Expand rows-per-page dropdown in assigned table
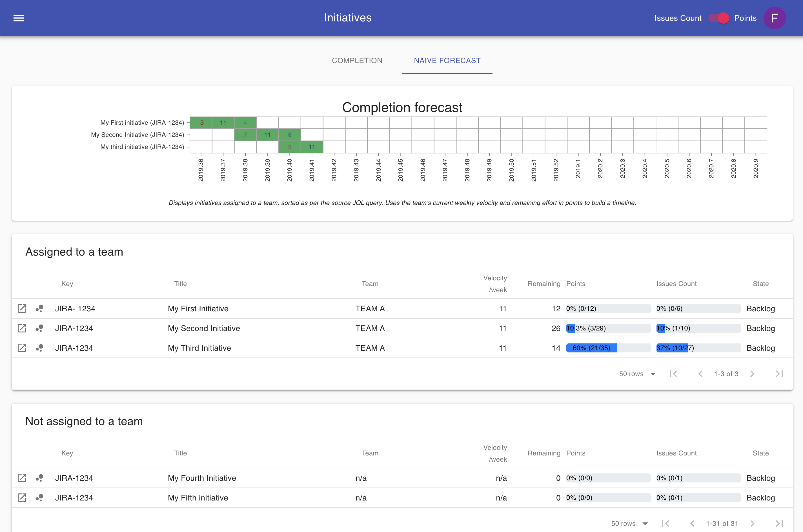Image resolution: width=803 pixels, height=532 pixels. pos(653,374)
